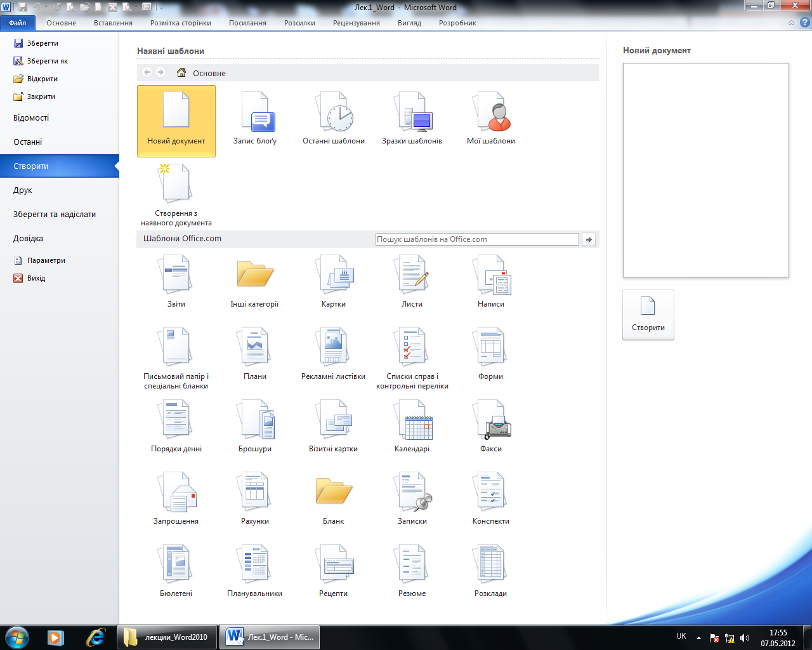Screen dimensions: 812x650
Task: Open the Картки template category
Action: [x=334, y=281]
